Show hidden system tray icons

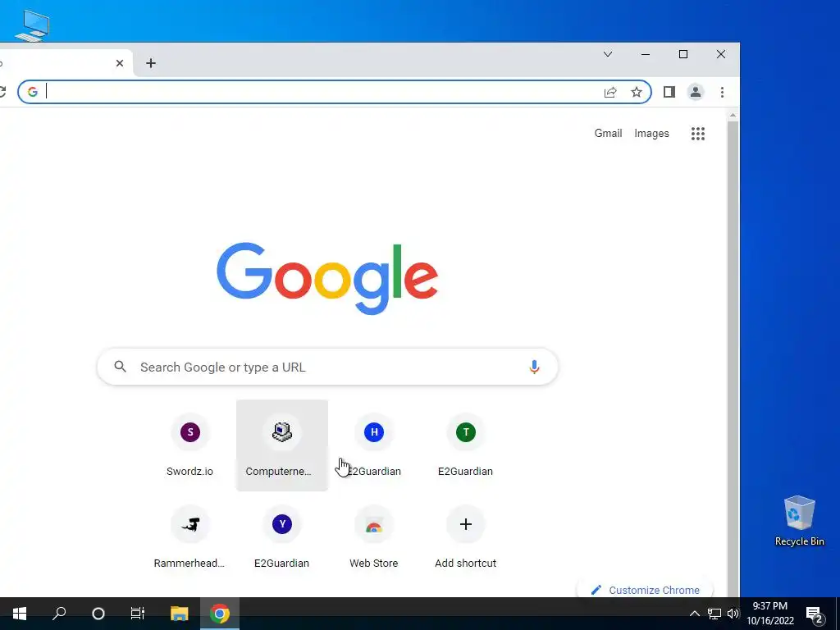pos(694,614)
